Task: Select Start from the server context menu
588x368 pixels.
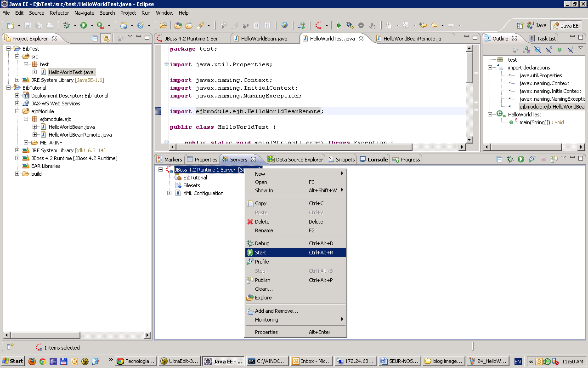Action: click(260, 252)
